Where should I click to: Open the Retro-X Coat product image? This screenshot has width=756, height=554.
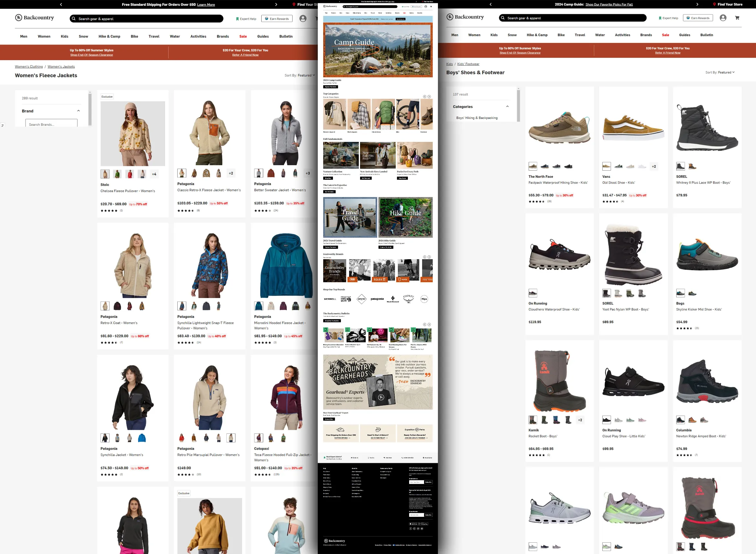coord(133,265)
